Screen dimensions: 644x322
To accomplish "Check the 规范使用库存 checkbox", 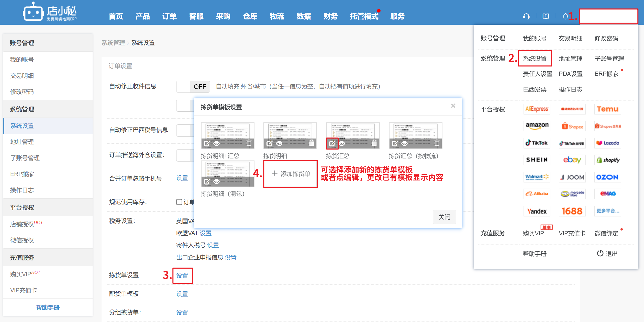I will [179, 202].
